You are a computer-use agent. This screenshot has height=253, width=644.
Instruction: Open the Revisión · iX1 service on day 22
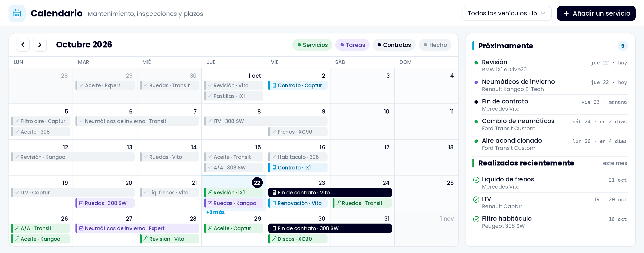(x=234, y=193)
